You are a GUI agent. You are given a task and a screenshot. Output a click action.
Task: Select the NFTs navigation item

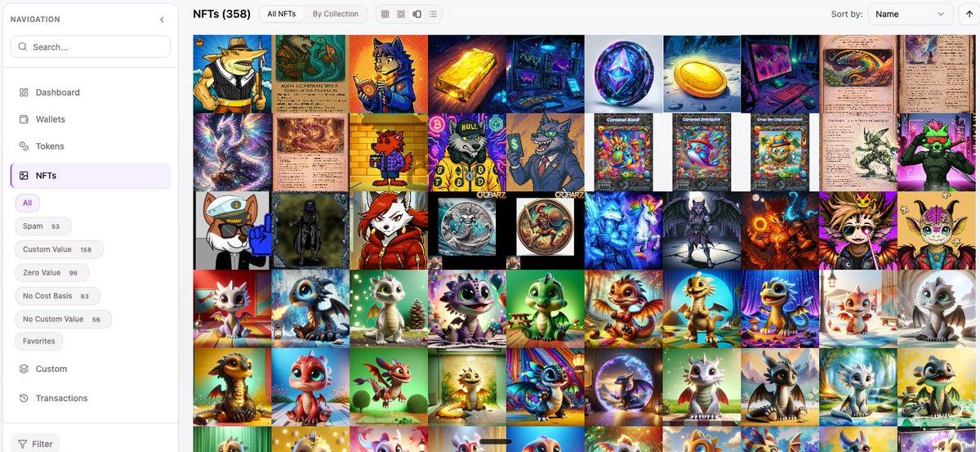coord(91,176)
